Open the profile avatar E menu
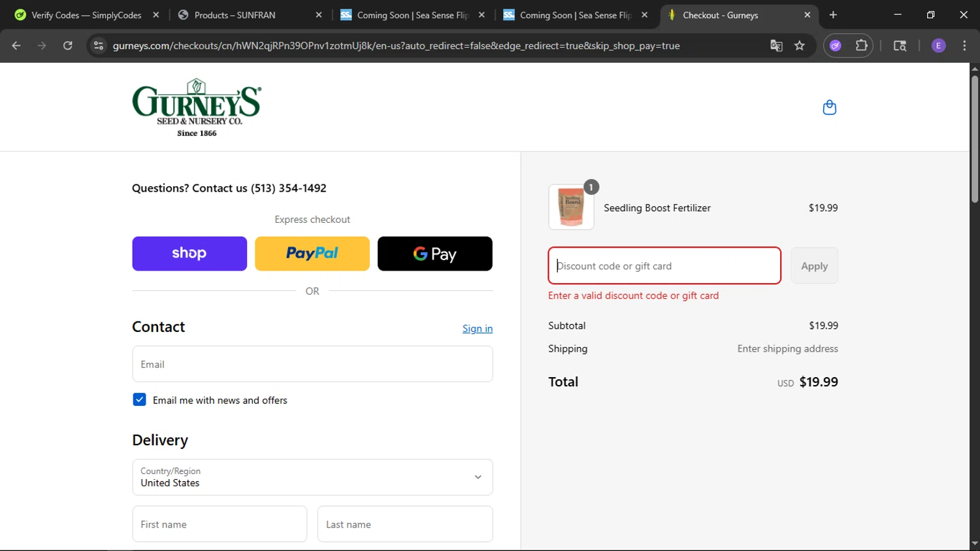 tap(938, 46)
